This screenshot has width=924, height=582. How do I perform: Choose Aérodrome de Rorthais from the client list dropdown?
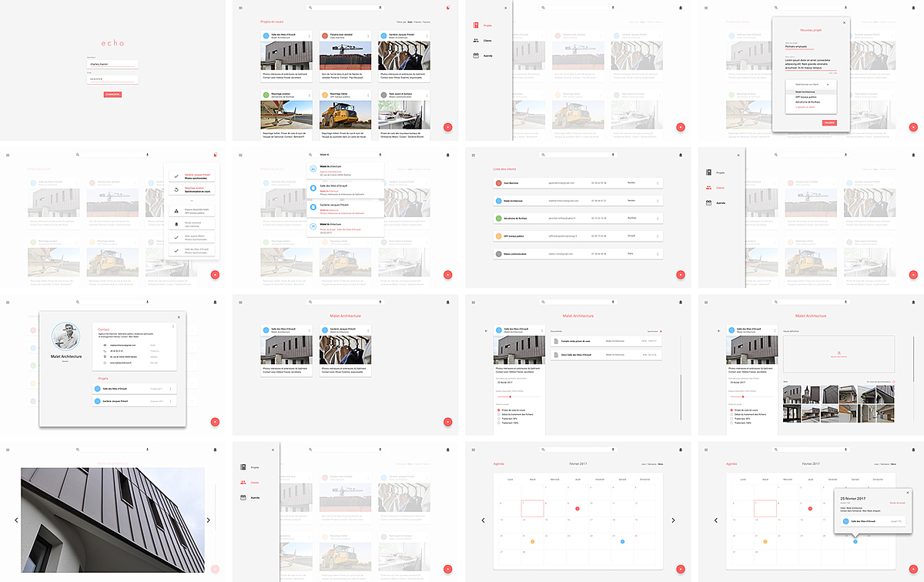(808, 102)
